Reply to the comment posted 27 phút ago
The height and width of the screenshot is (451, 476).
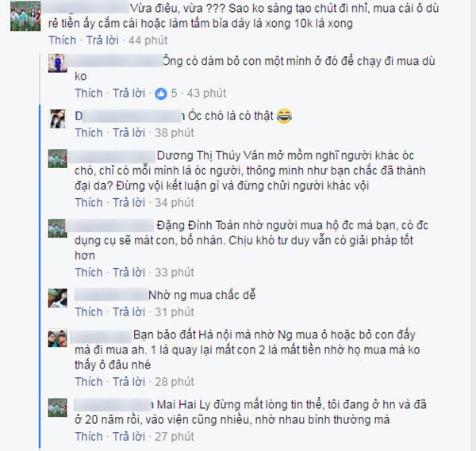(129, 437)
